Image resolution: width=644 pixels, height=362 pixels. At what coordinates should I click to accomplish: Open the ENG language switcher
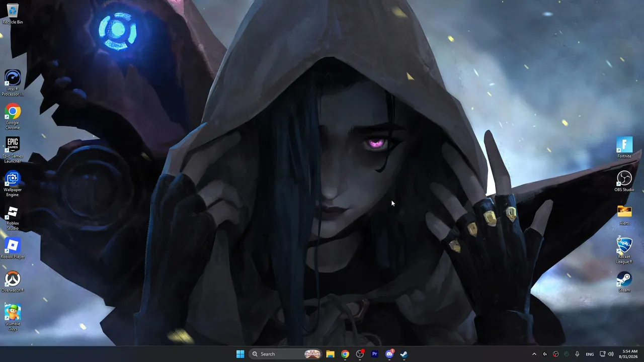(x=590, y=354)
